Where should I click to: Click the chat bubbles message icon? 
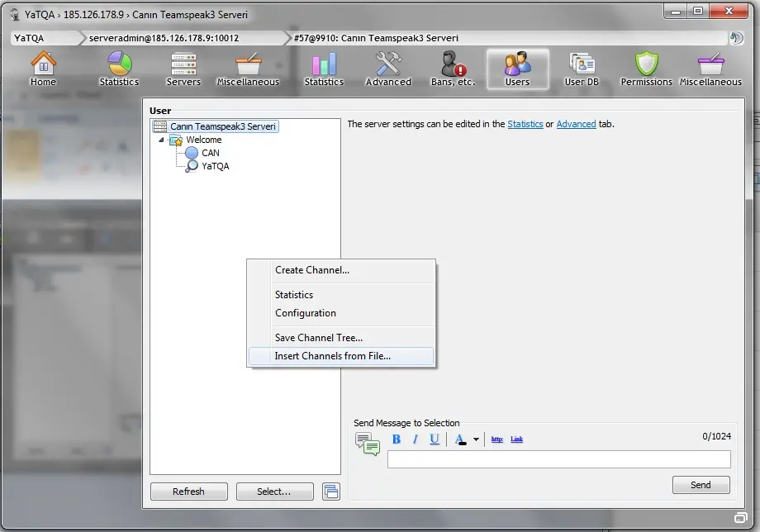[x=368, y=444]
